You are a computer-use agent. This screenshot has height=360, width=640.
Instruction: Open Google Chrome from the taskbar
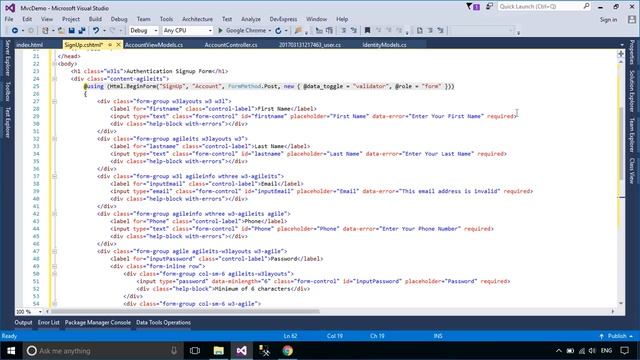[x=288, y=351]
